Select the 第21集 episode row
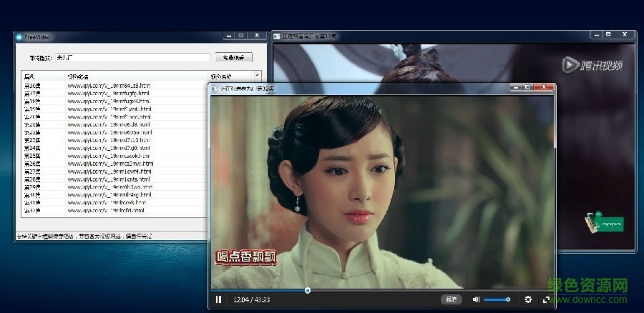Screen dimensions: 644x313 [x=114, y=125]
